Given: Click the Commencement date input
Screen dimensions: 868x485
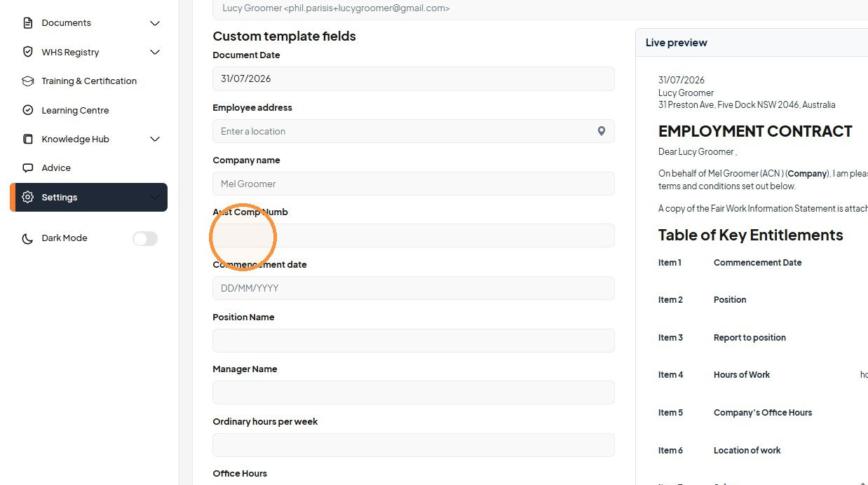Looking at the screenshot, I should (414, 288).
